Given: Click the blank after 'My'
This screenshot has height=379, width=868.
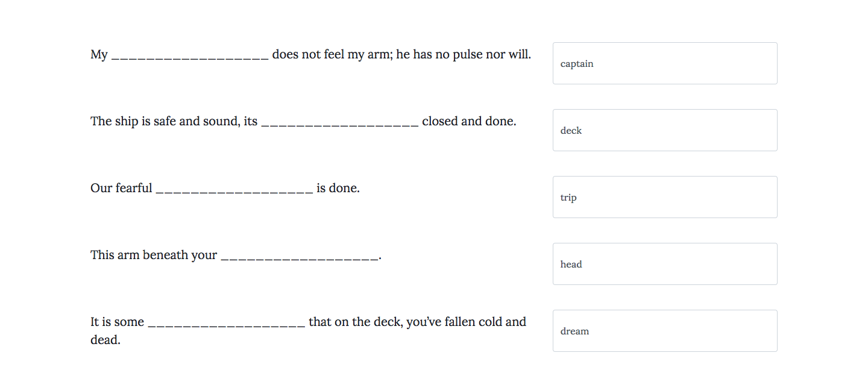Looking at the screenshot, I should [190, 55].
